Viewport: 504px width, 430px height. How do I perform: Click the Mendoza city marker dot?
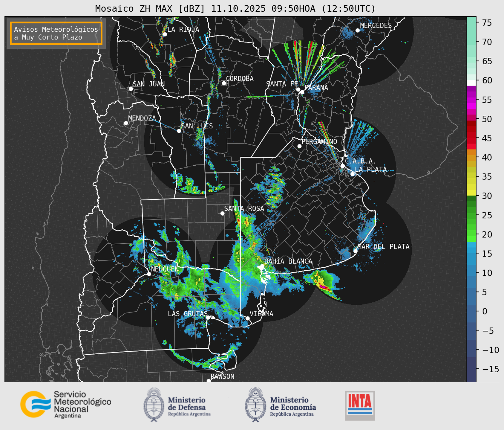point(126,123)
